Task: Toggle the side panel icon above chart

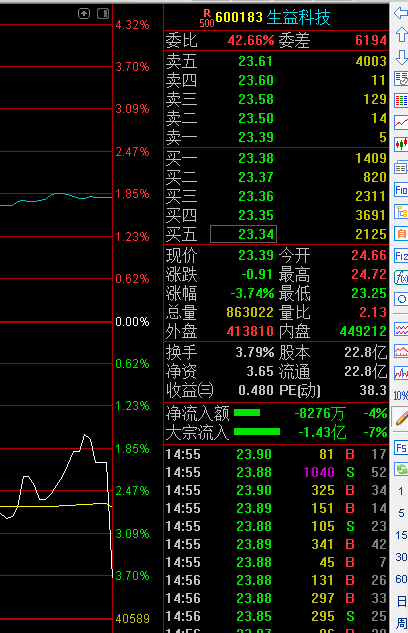Action: tap(103, 14)
